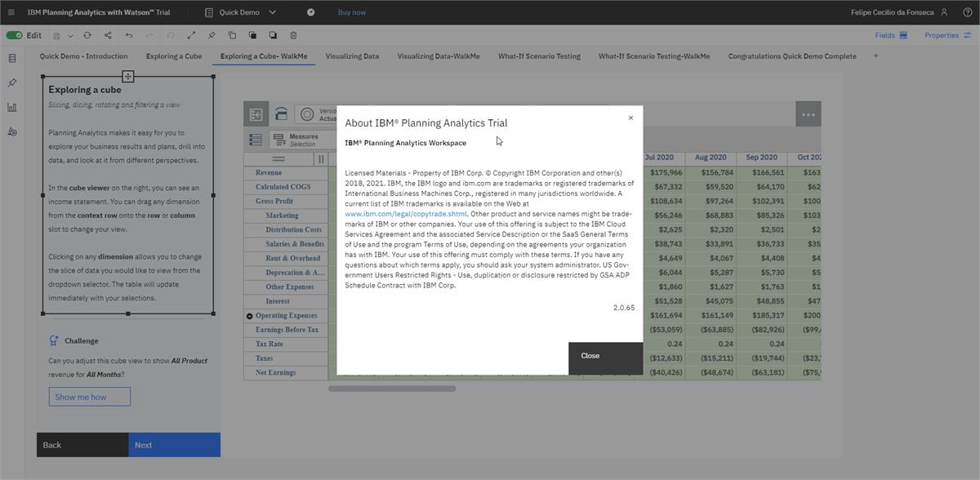The height and width of the screenshot is (480, 980).
Task: Duplicate the selected widget
Action: (232, 35)
